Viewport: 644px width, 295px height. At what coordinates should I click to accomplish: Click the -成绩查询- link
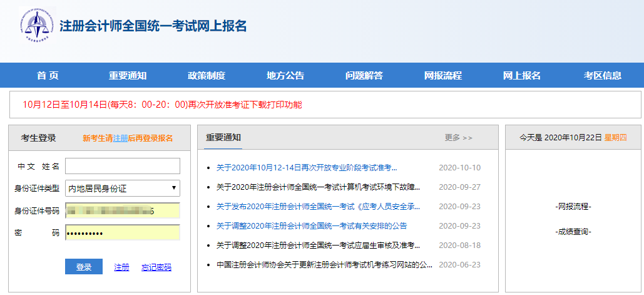coord(573,232)
